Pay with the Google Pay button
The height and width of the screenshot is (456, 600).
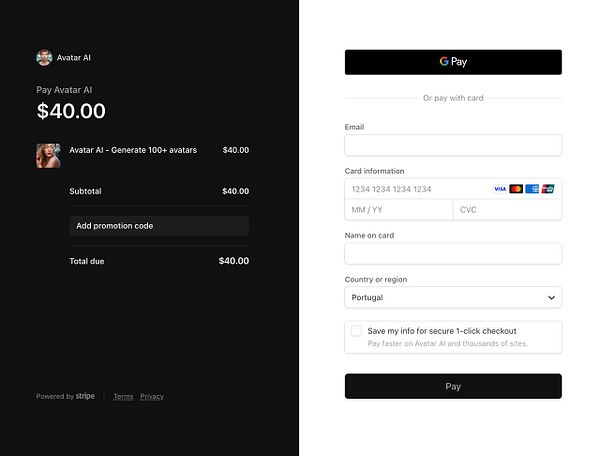click(453, 62)
